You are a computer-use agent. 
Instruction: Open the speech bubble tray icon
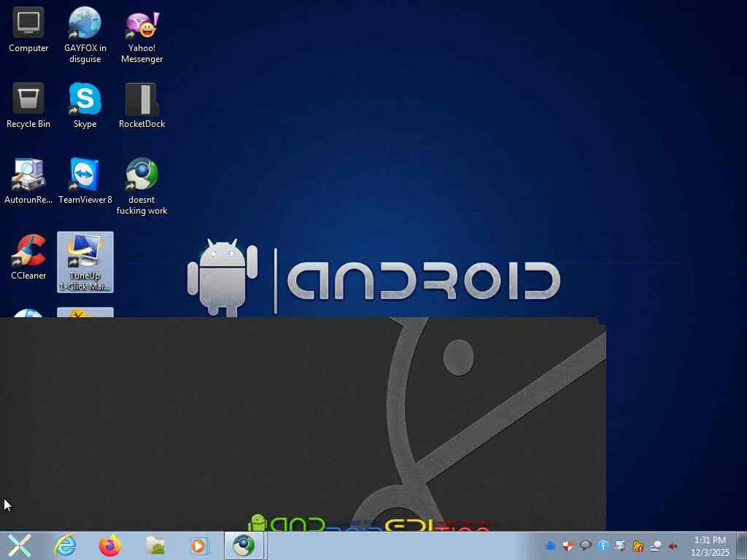[x=586, y=545]
